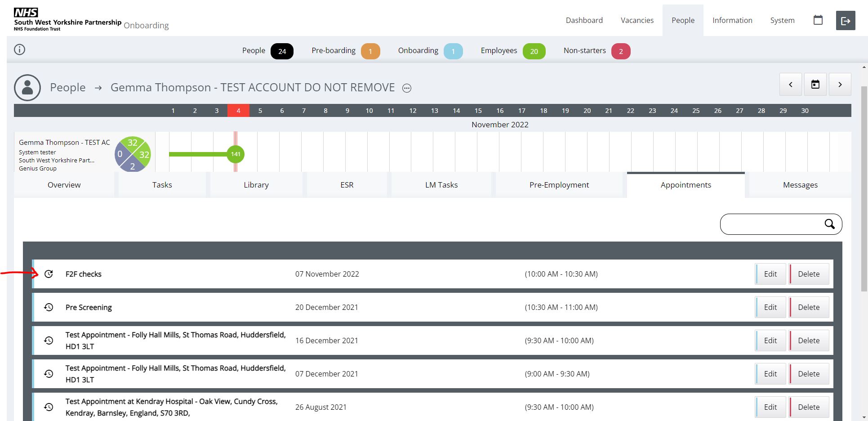Image resolution: width=868 pixels, height=421 pixels.
Task: Click the history icon beside Pre Screening
Action: pyautogui.click(x=49, y=307)
